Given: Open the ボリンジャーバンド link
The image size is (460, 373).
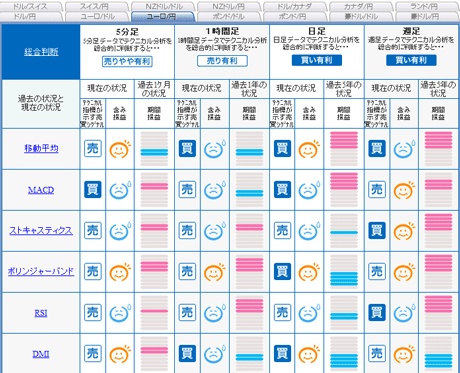Looking at the screenshot, I should [41, 271].
